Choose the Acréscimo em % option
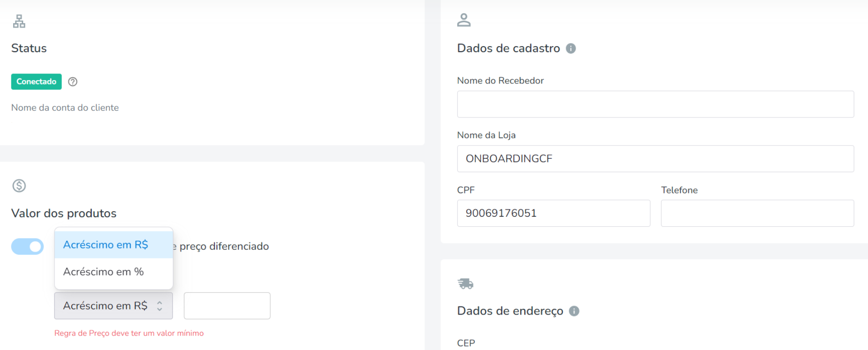Screen dimensions: 868x350 click(x=113, y=272)
